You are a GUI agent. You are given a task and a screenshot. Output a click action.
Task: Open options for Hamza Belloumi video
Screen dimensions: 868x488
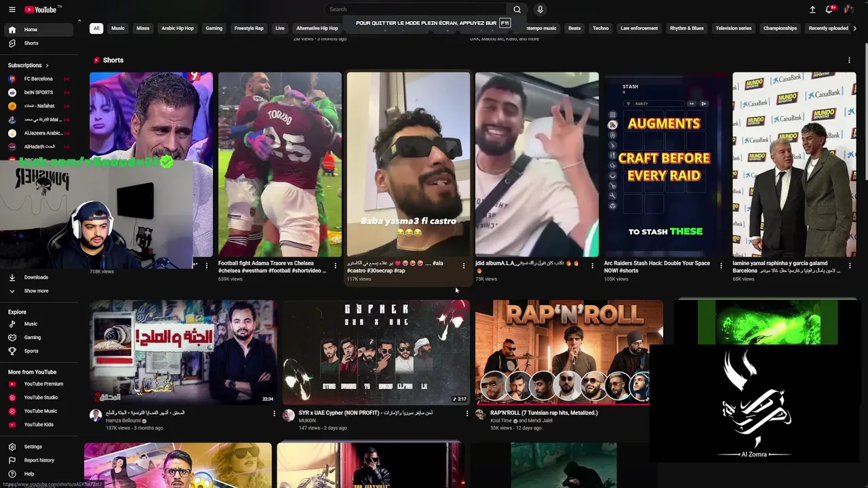coord(274,413)
